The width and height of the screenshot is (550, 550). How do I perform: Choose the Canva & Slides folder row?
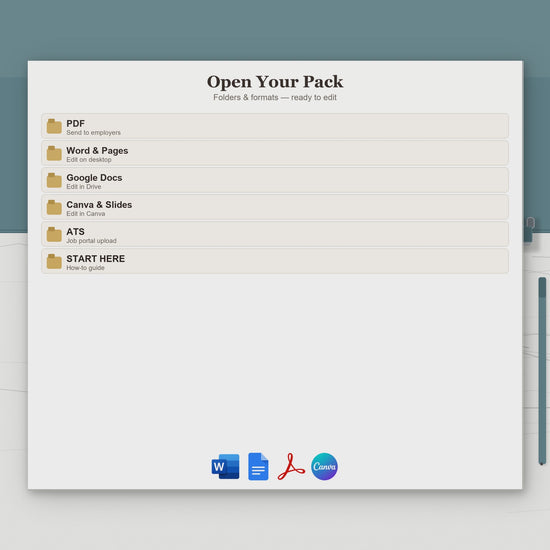point(275,207)
